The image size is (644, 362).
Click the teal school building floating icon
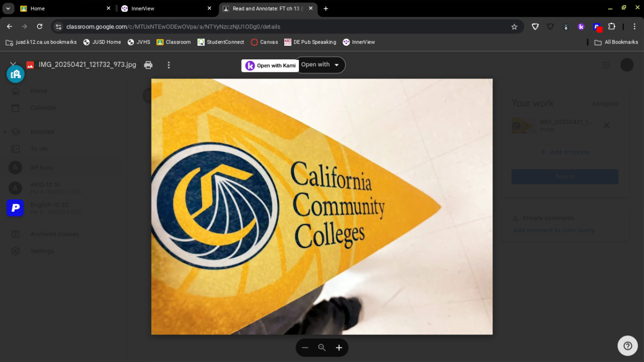(16, 74)
